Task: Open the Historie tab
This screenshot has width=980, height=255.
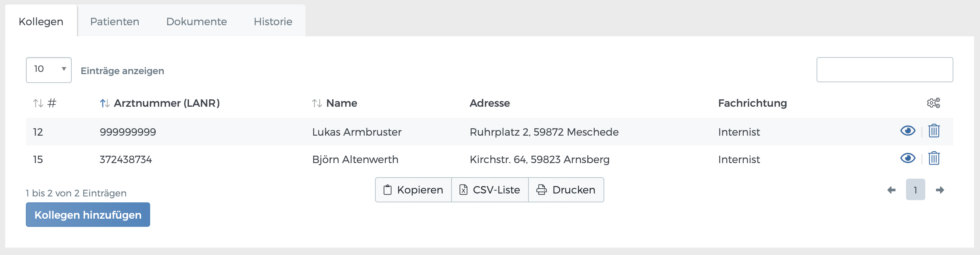Action: coord(273,22)
